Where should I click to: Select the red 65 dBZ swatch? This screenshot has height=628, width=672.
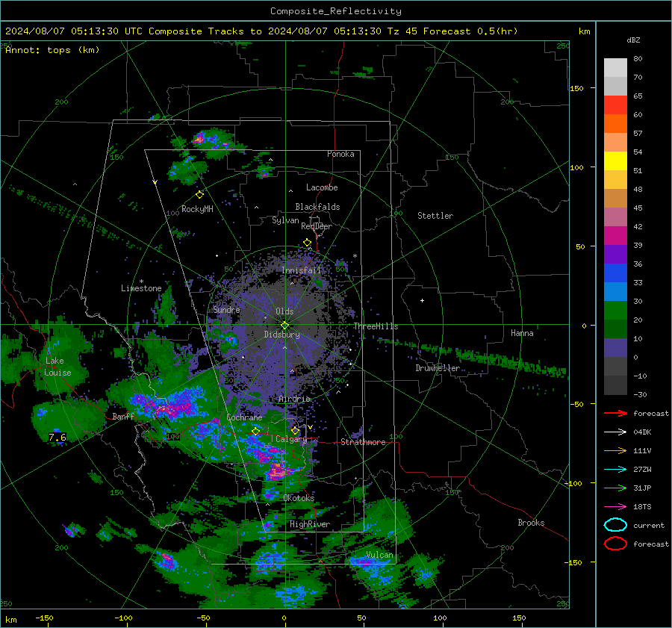(x=615, y=105)
